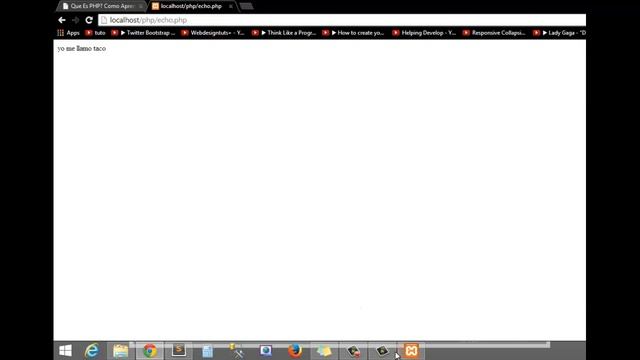The height and width of the screenshot is (360, 640).
Task: Reload the localhost/php/echo.php page
Action: click(89, 20)
